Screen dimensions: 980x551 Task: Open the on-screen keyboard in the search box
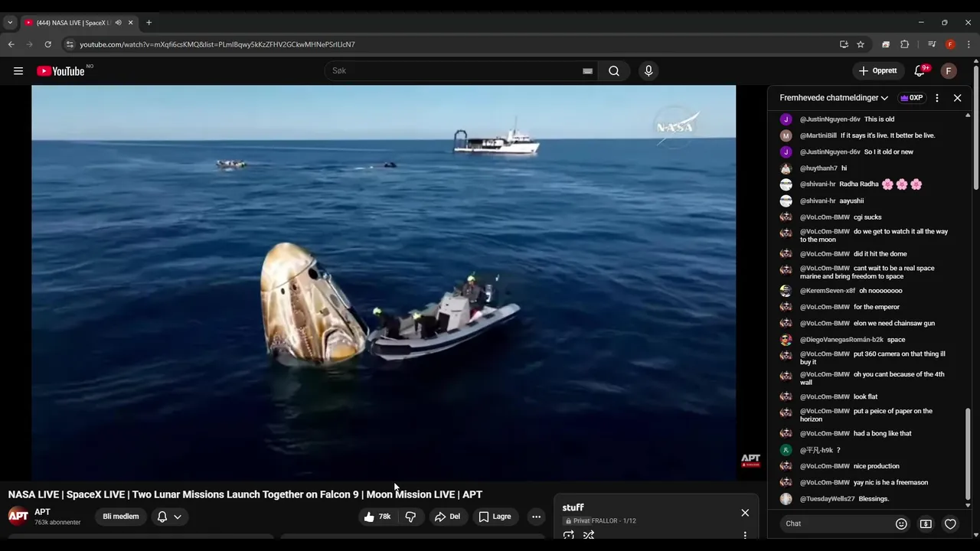(x=587, y=71)
